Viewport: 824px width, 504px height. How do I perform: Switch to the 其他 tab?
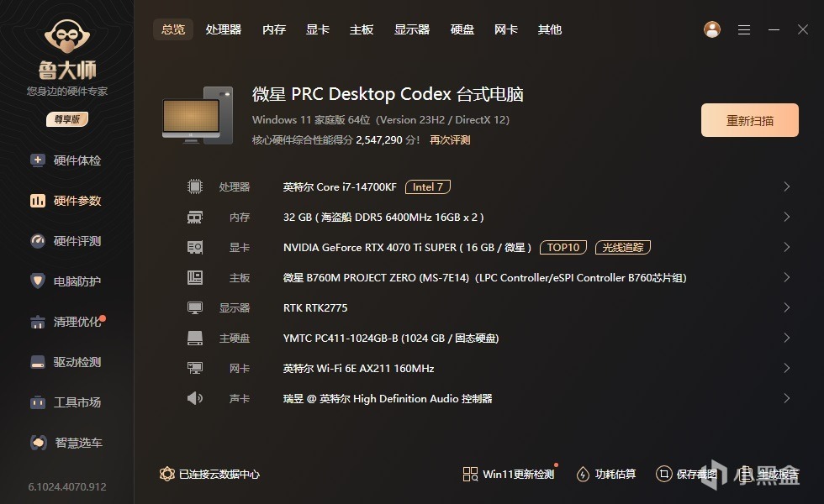550,29
